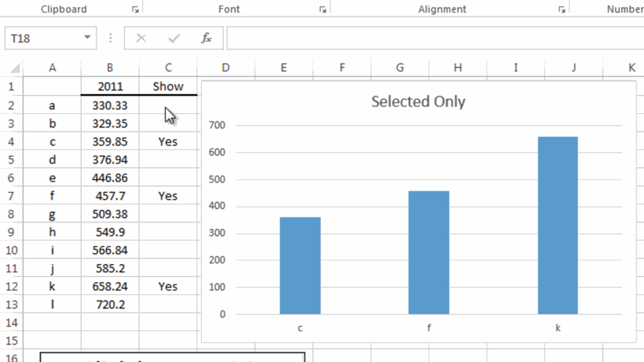644x362 pixels.
Task: Click in the formula bar input area
Action: click(434, 38)
